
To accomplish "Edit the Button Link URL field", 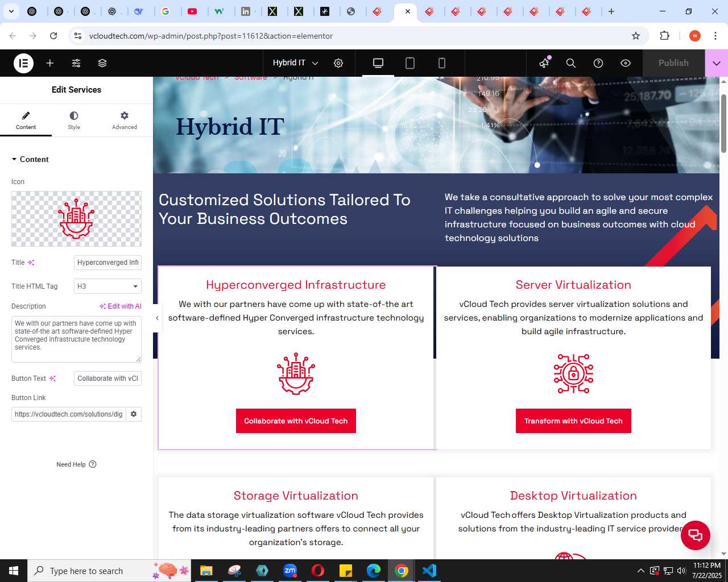I will point(68,414).
